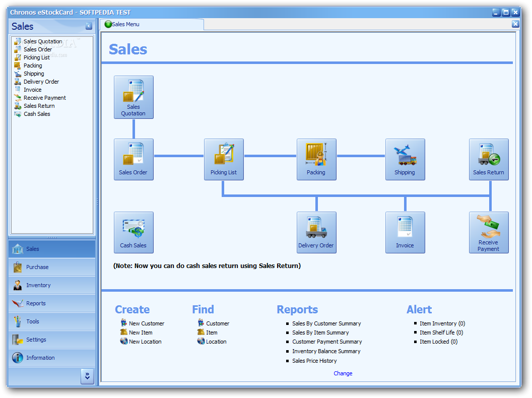This screenshot has width=532, height=398.
Task: Maximize the Chronos eStockCard window
Action: point(506,12)
